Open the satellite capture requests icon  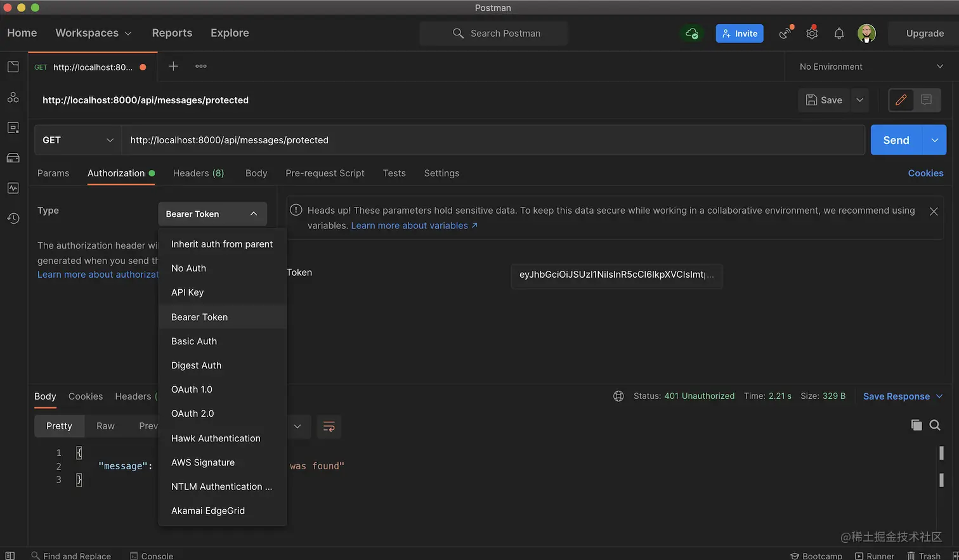pyautogui.click(x=786, y=32)
